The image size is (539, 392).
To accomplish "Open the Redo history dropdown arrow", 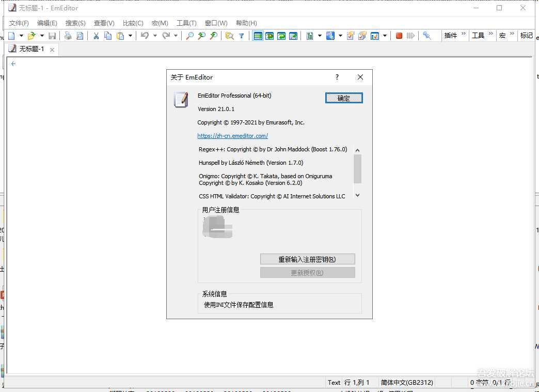I will coord(176,36).
